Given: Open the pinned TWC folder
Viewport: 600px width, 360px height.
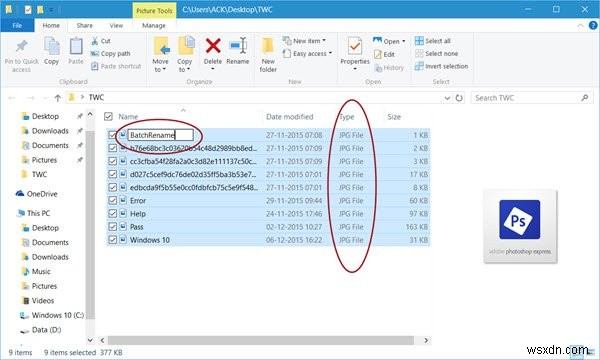Looking at the screenshot, I should (x=34, y=174).
